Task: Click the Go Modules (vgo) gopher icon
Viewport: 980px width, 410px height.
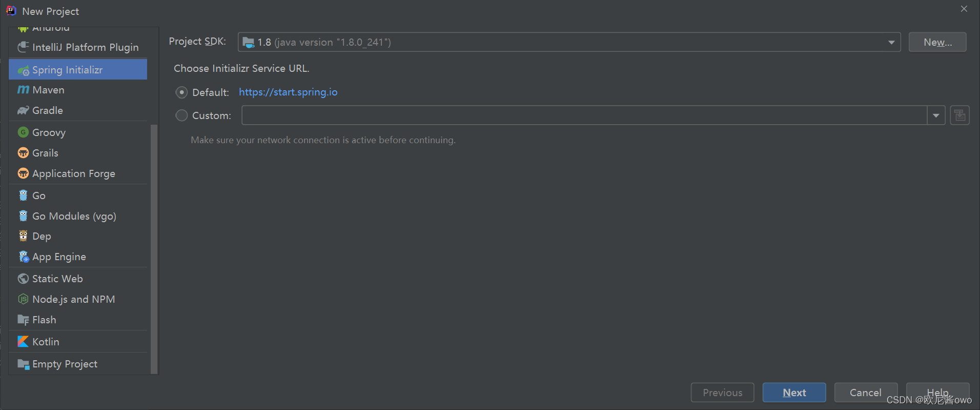Action: pyautogui.click(x=23, y=216)
